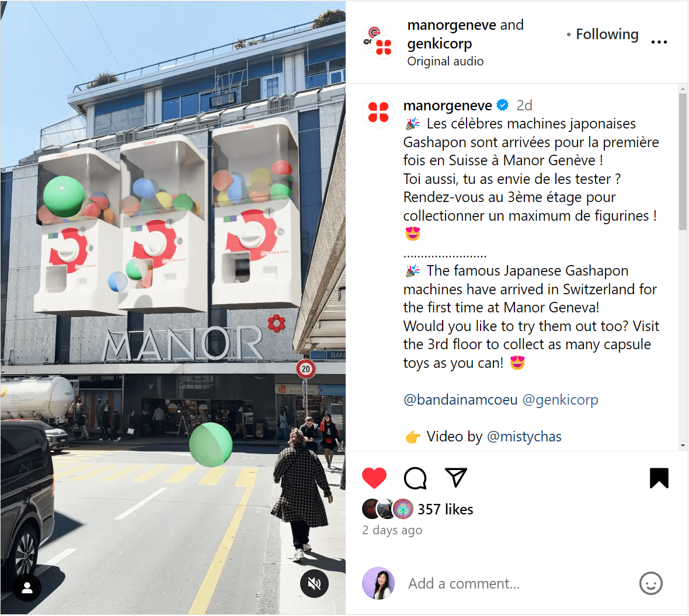Remove the saved bookmark on this post

coord(659,478)
